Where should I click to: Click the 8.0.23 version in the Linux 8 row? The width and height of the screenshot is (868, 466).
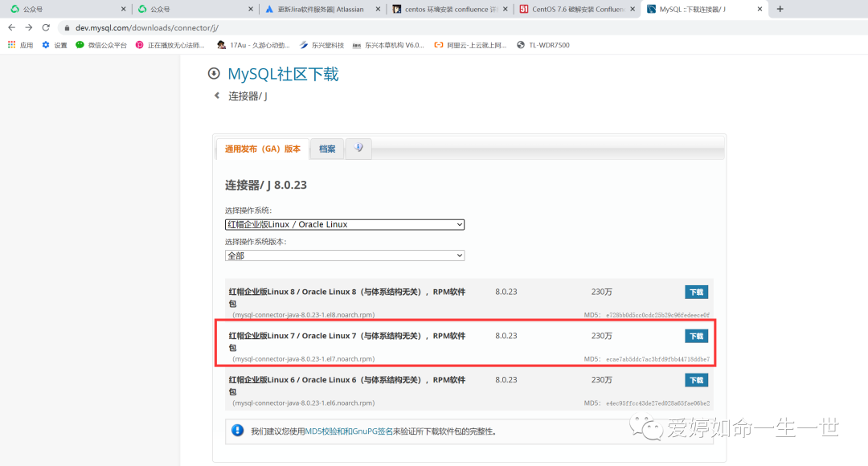click(506, 292)
